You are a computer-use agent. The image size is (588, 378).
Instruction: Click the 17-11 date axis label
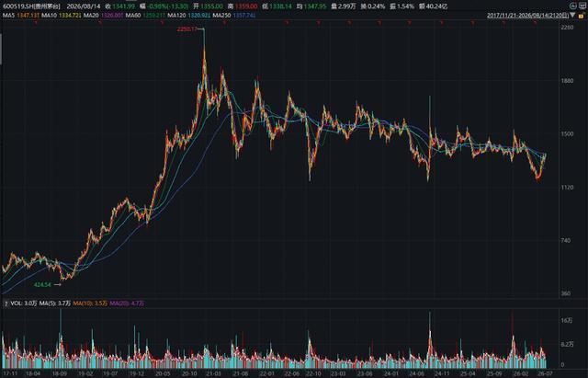coord(10,373)
